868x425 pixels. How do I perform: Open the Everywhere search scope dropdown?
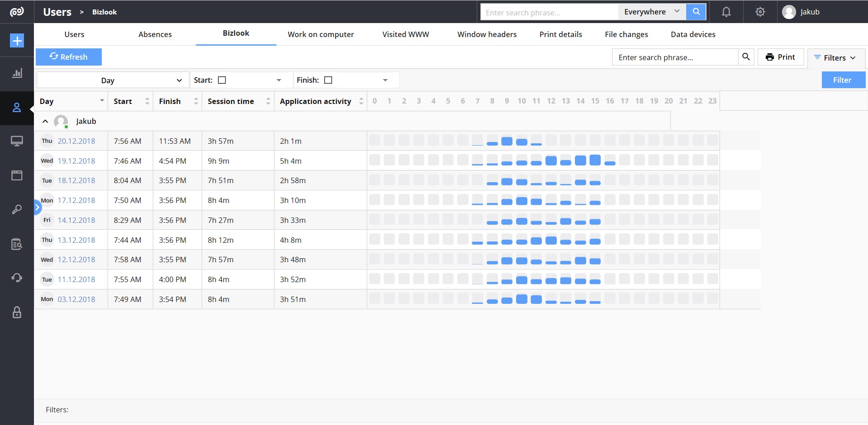[652, 12]
